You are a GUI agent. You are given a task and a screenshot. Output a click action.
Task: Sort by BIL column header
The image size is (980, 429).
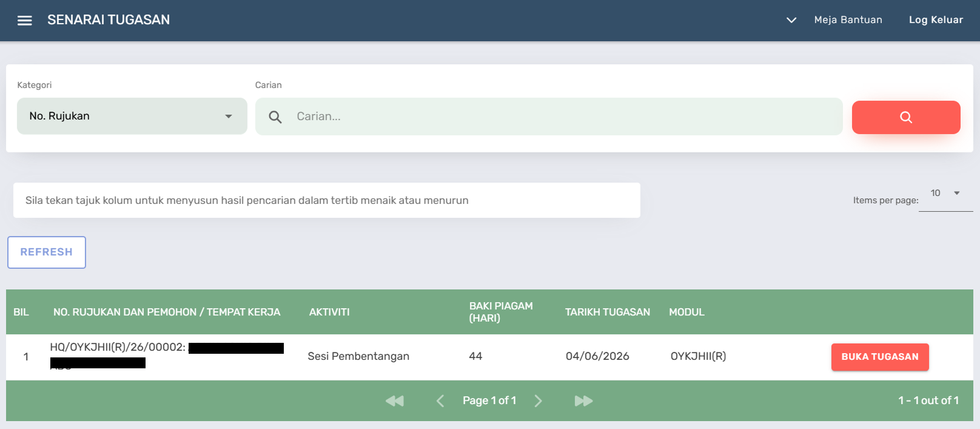pyautogui.click(x=21, y=312)
